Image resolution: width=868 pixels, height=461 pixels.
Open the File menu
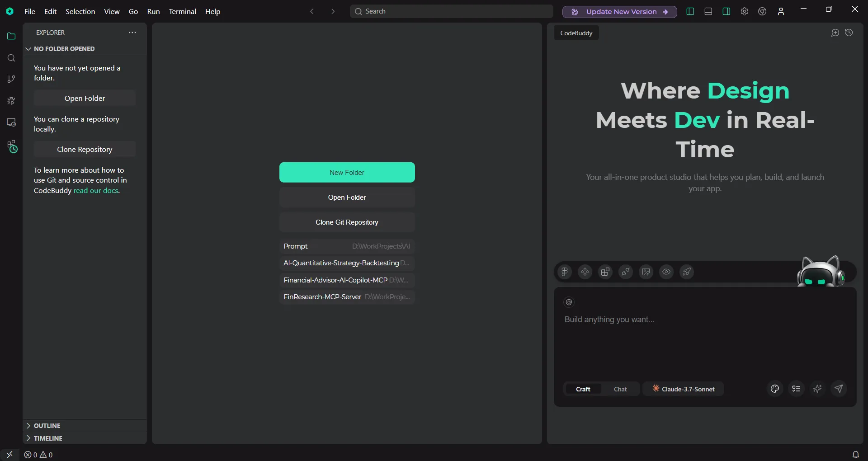(30, 11)
